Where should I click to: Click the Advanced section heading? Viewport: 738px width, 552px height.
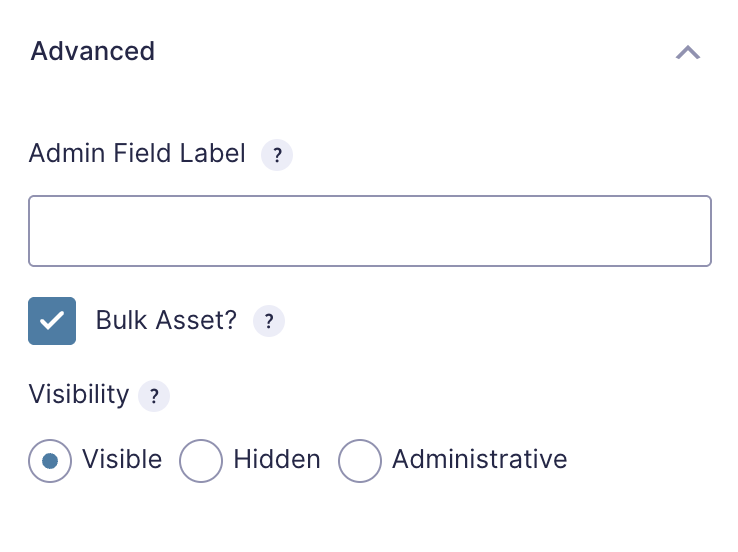click(x=93, y=51)
